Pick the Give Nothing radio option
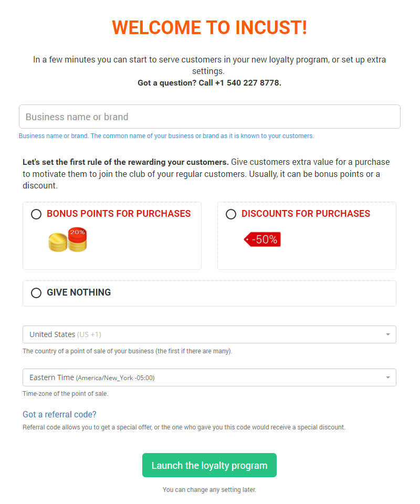Screen dimensions: 420x504 36,293
